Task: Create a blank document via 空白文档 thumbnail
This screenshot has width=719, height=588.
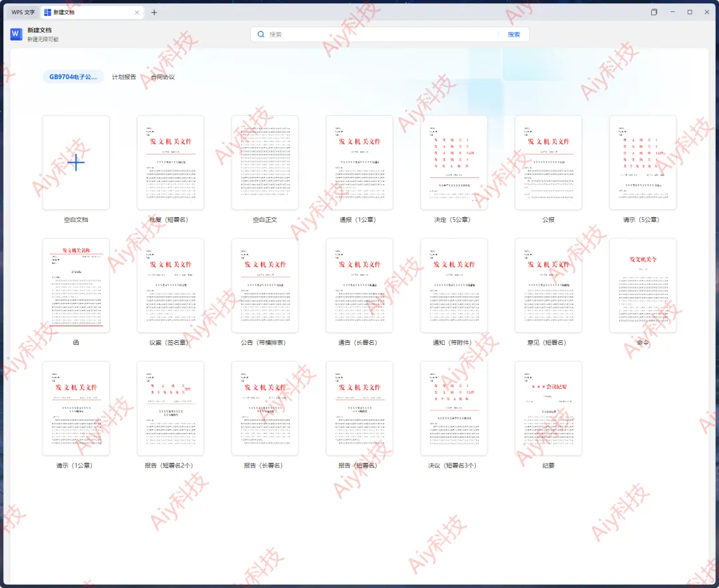Action: (76, 162)
